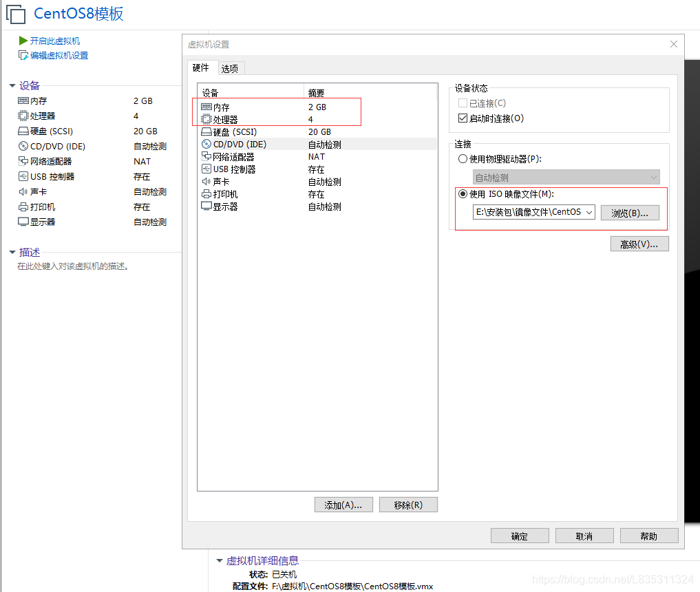
Task: Click USB 控制器 icon in settings dialog list
Action: click(206, 169)
